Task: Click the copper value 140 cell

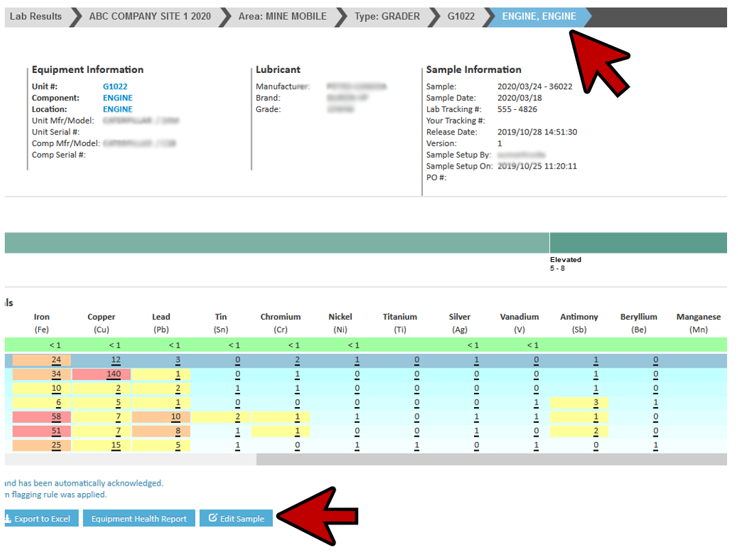Action: 113,374
